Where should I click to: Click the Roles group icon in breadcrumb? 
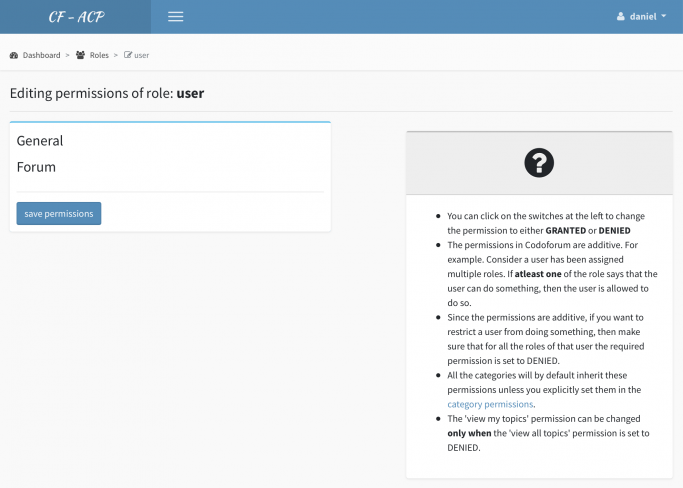coord(81,55)
